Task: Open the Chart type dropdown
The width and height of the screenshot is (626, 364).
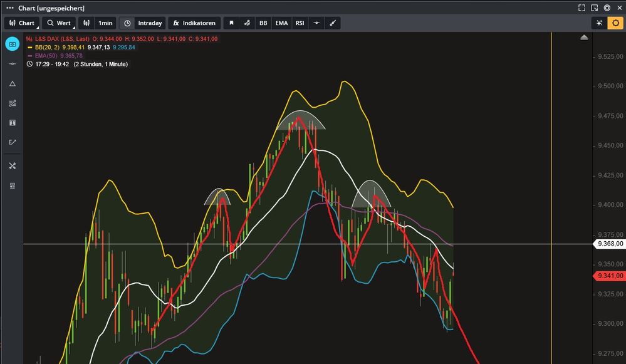Action: coord(21,23)
